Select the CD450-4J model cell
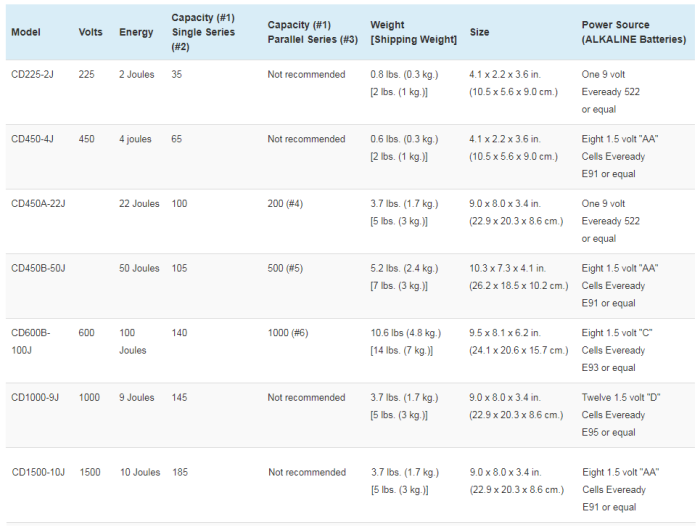The image size is (700, 530). click(x=33, y=139)
